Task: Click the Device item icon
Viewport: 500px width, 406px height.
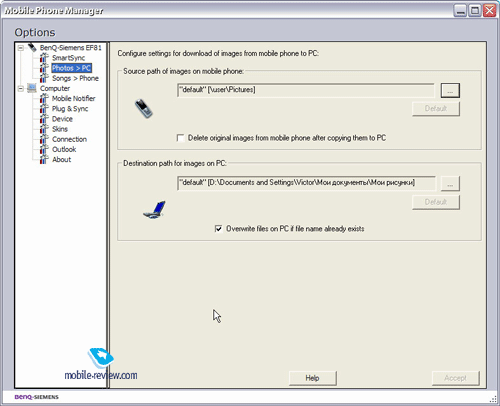Action: point(44,119)
